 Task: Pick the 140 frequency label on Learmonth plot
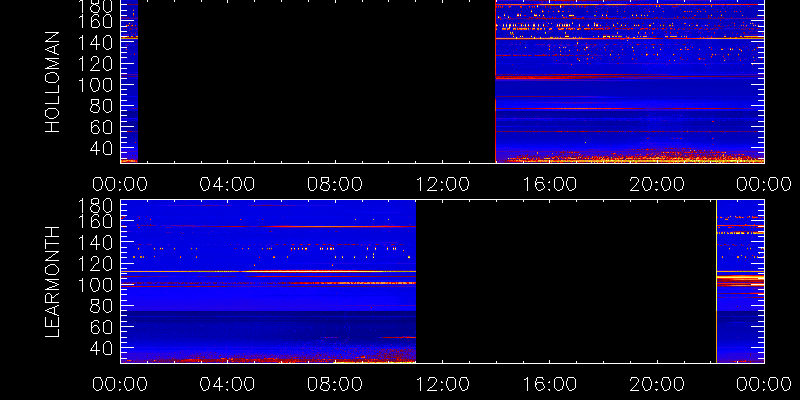[x=93, y=243]
